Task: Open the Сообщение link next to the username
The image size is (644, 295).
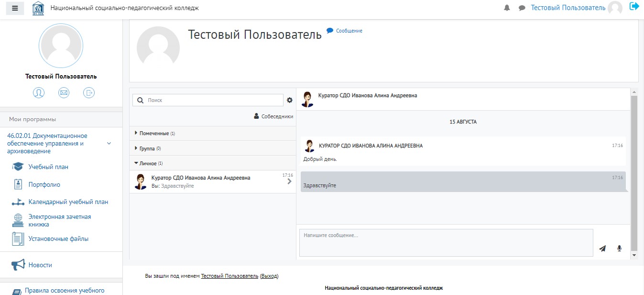Action: coord(348,30)
